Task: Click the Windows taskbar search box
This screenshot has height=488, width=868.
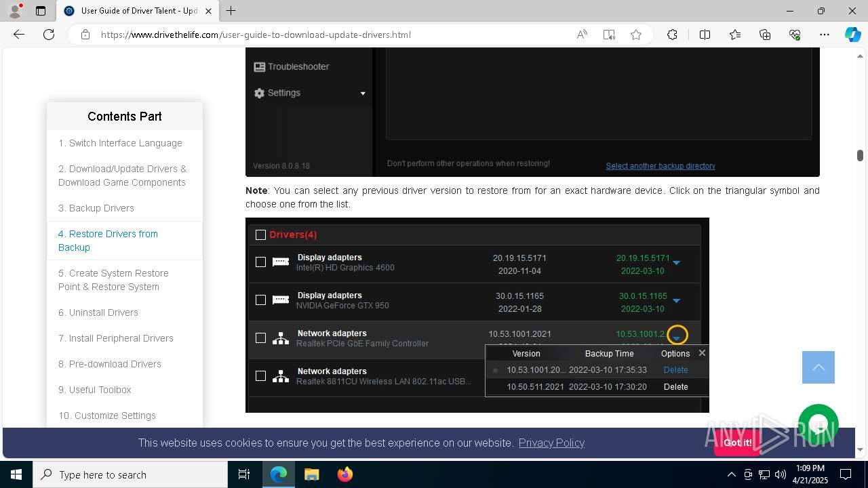Action: (130, 474)
